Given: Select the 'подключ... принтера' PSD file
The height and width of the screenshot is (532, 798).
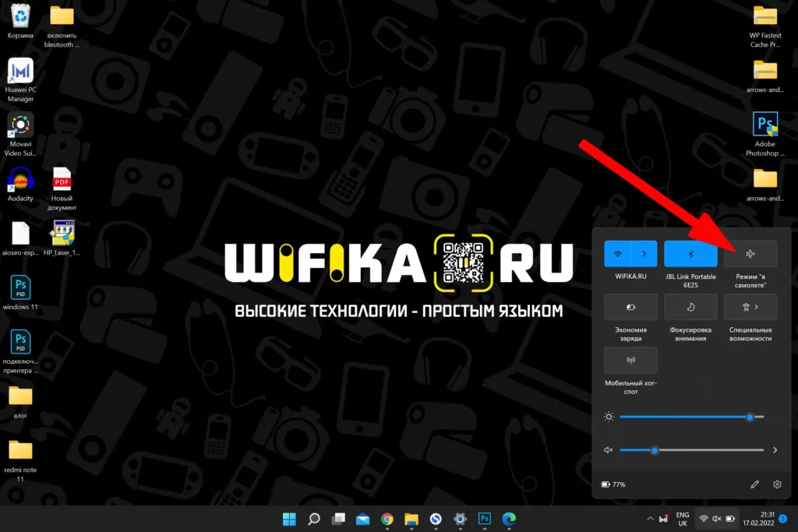Looking at the screenshot, I should click(x=20, y=351).
